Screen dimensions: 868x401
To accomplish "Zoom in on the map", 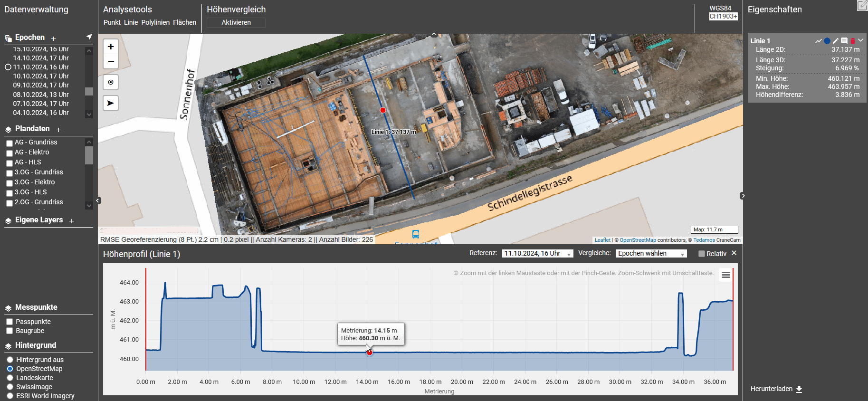I will [x=111, y=47].
